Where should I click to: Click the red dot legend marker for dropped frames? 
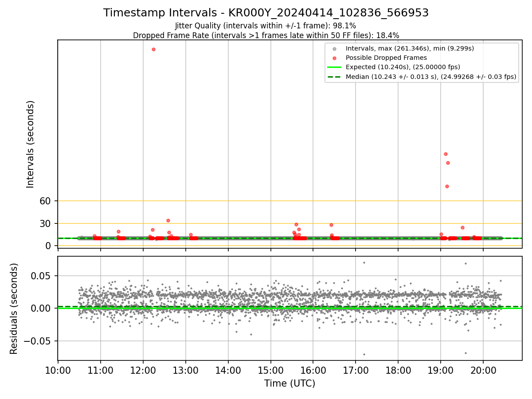(334, 58)
